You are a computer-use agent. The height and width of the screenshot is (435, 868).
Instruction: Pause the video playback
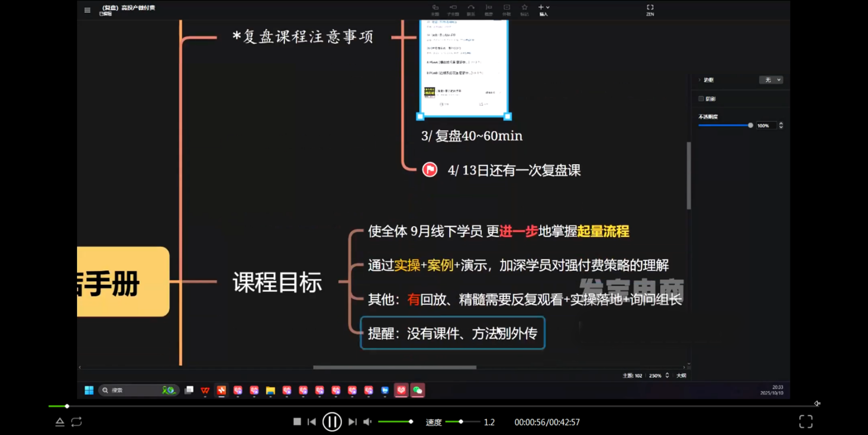pos(332,422)
